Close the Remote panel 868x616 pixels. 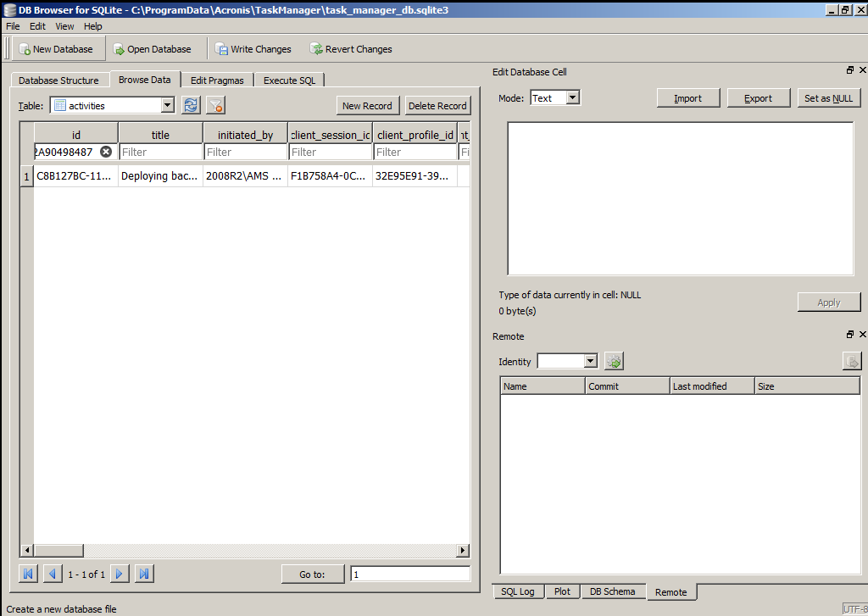(862, 335)
